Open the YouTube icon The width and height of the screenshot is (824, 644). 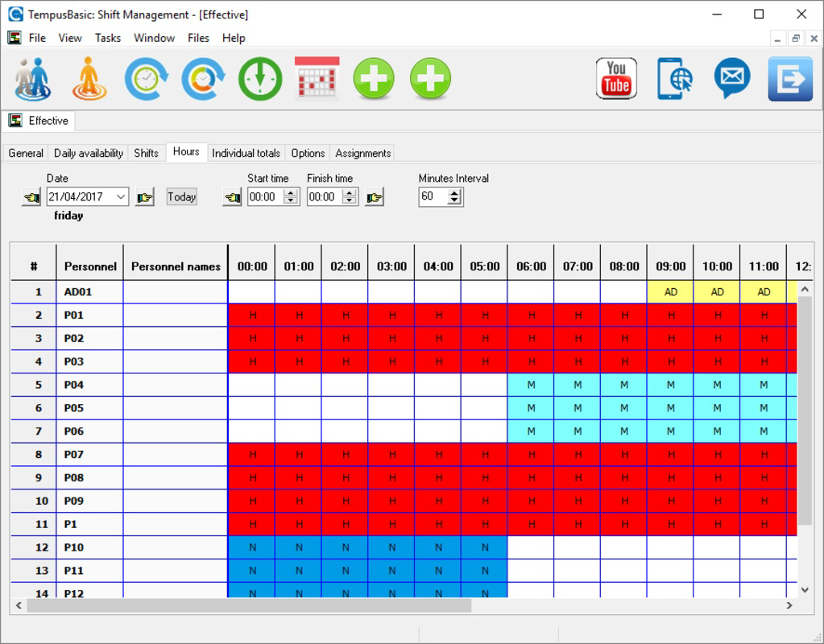616,78
